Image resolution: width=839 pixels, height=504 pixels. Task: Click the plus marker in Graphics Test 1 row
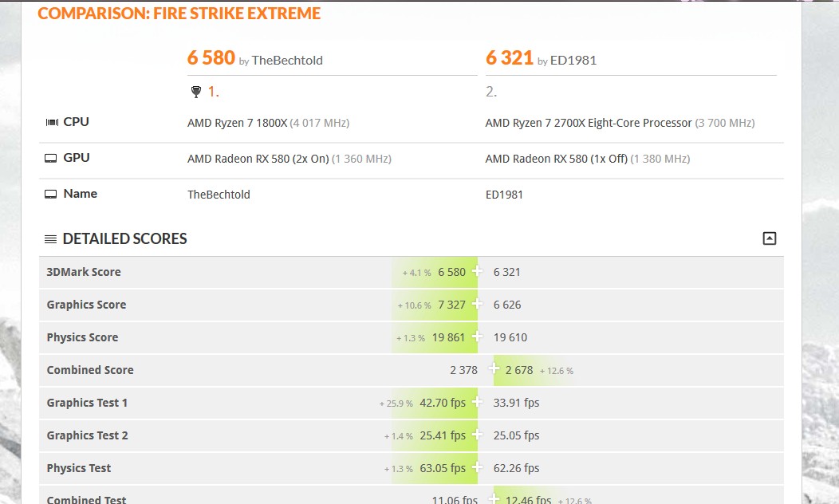point(477,402)
